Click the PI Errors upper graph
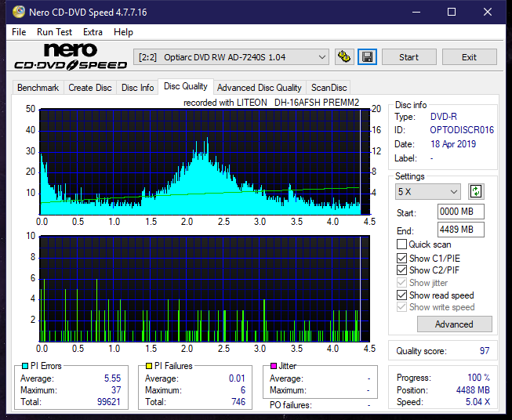 (205, 162)
